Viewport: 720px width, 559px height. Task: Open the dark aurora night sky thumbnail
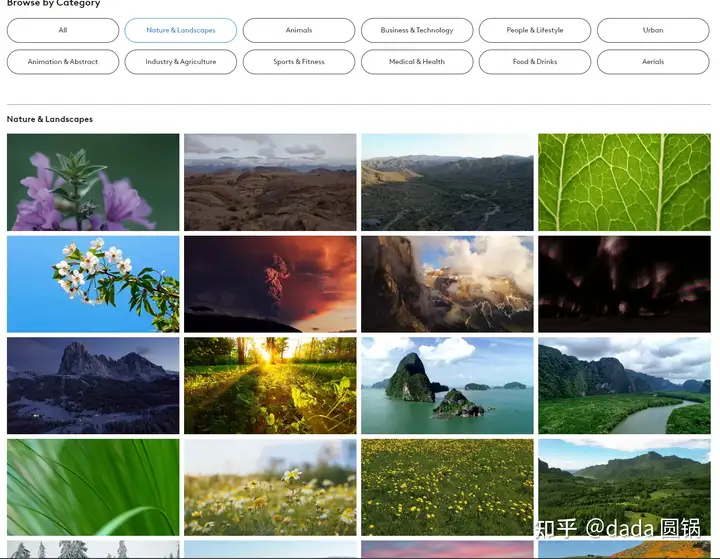pos(624,284)
